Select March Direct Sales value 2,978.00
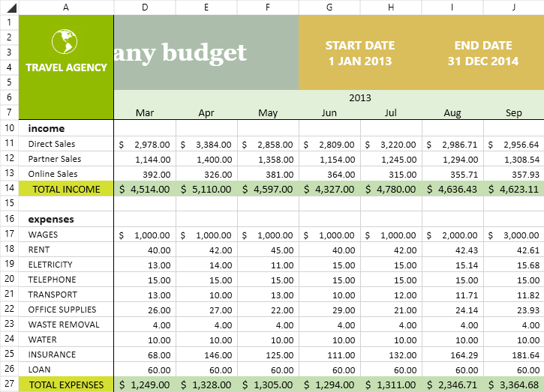The height and width of the screenshot is (392, 544). [x=145, y=144]
